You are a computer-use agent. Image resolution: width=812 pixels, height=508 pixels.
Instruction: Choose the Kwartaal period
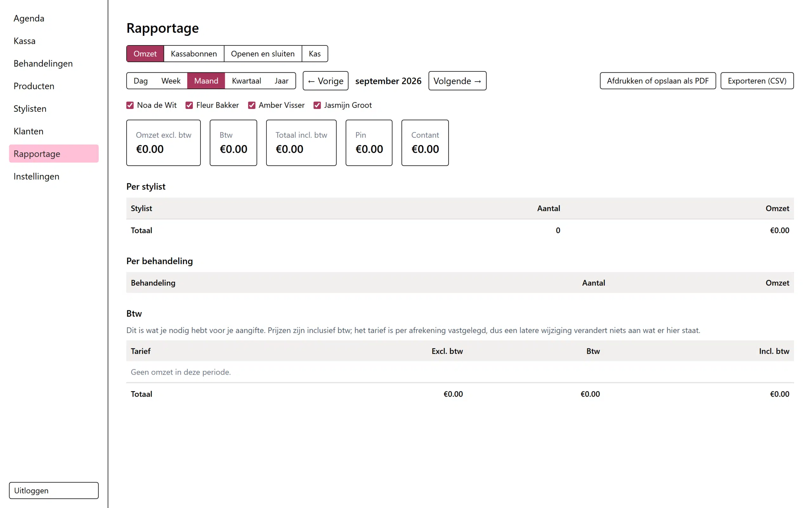tap(246, 81)
